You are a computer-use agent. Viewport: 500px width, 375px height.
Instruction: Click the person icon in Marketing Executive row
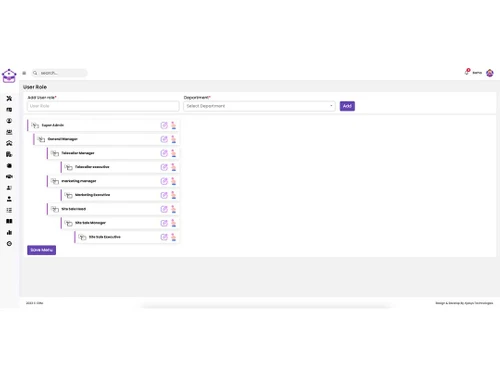pyautogui.click(x=173, y=195)
